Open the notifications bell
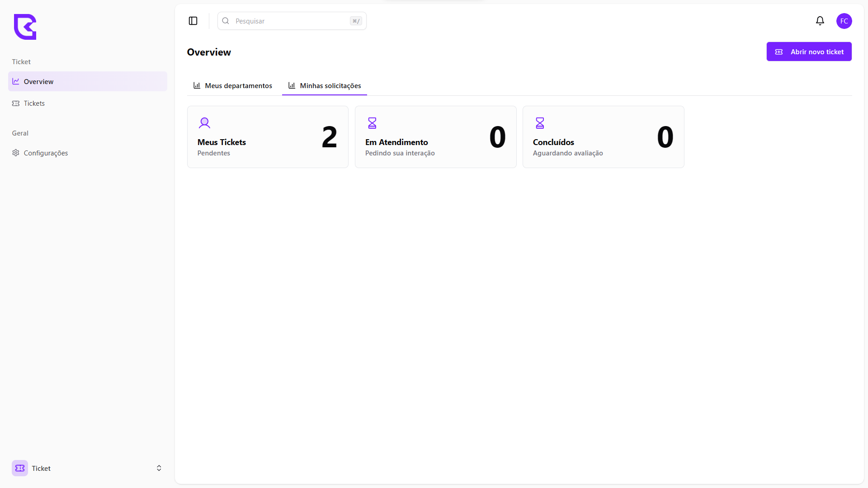 pyautogui.click(x=820, y=21)
